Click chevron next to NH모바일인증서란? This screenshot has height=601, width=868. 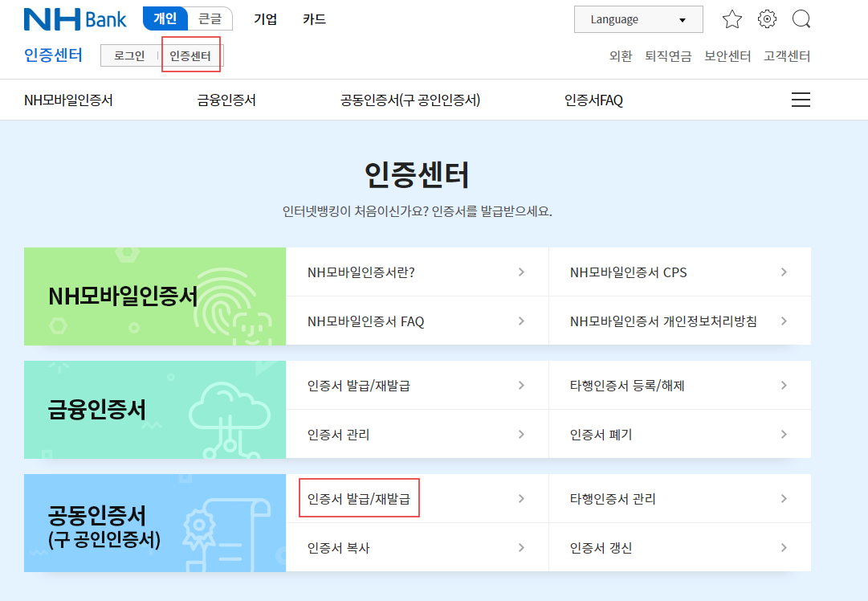(x=521, y=272)
